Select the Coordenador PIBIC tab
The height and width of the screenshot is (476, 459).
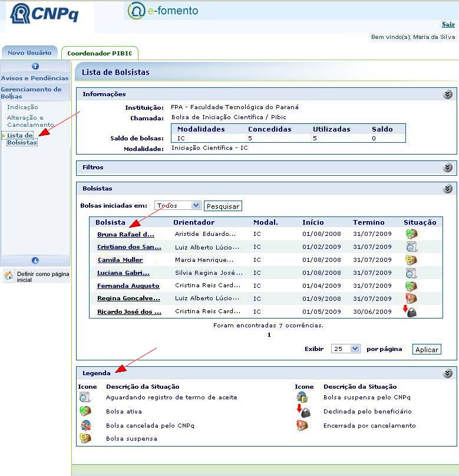(x=100, y=53)
